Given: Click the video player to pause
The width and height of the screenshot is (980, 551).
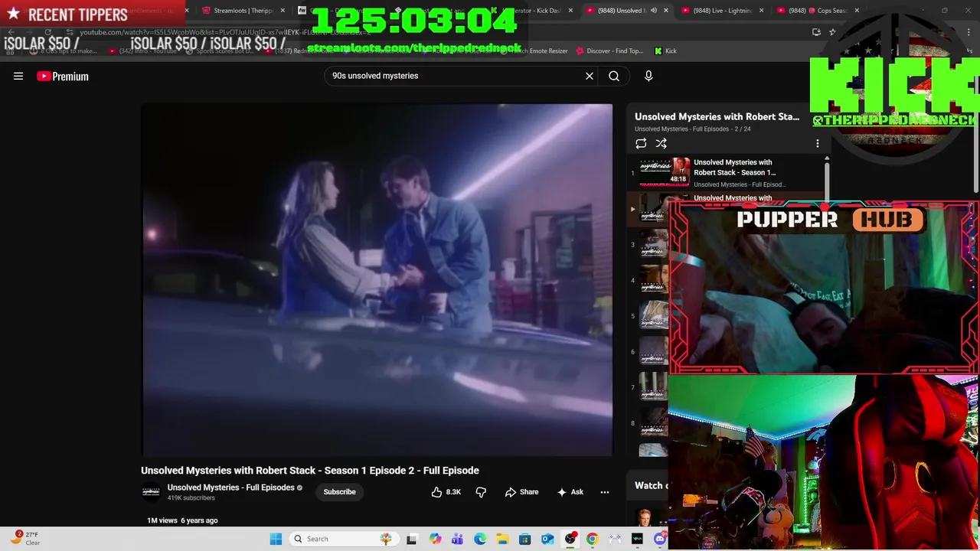Looking at the screenshot, I should pos(377,280).
